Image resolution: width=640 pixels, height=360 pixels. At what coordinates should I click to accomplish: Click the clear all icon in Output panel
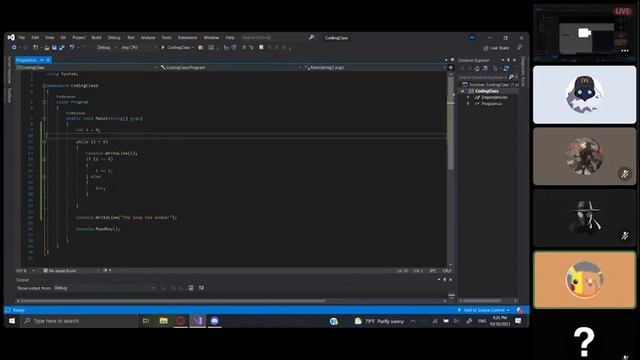(x=191, y=288)
